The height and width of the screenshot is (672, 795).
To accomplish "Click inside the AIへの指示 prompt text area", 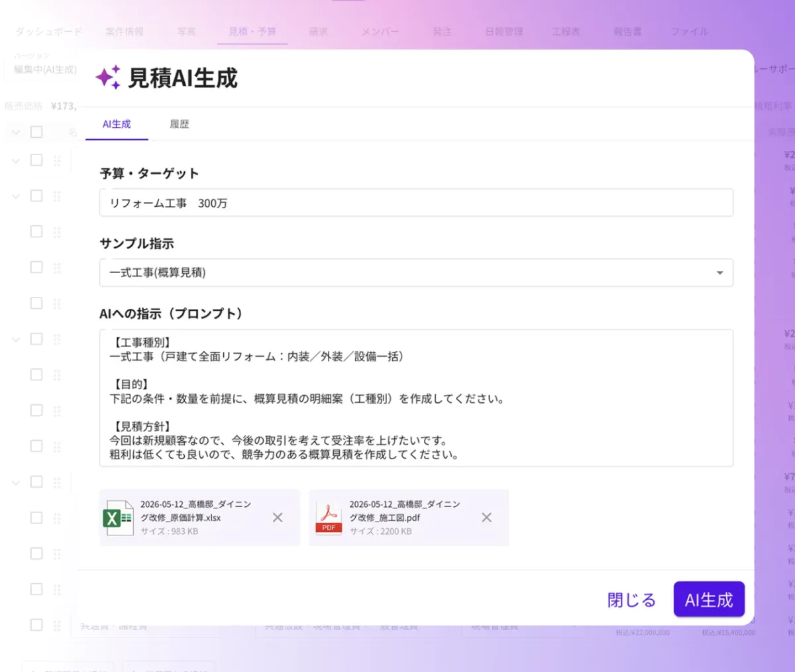I will pyautogui.click(x=416, y=398).
